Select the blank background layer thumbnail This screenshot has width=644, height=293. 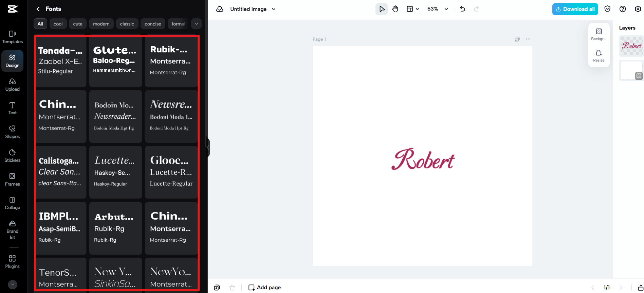(631, 70)
